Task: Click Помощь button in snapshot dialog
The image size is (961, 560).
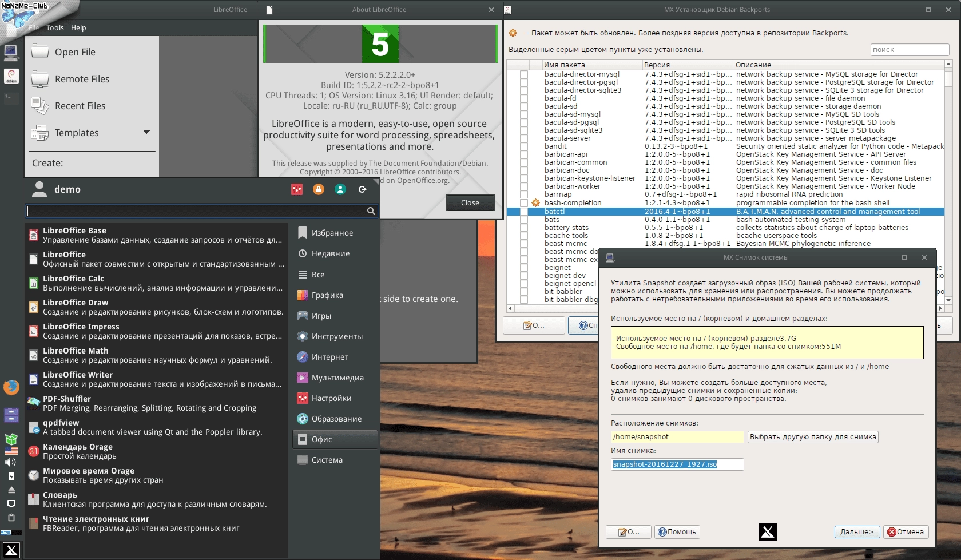Action: 677,532
